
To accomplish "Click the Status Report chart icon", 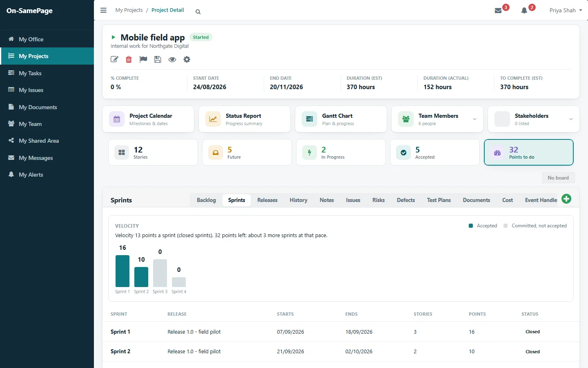I will click(213, 119).
